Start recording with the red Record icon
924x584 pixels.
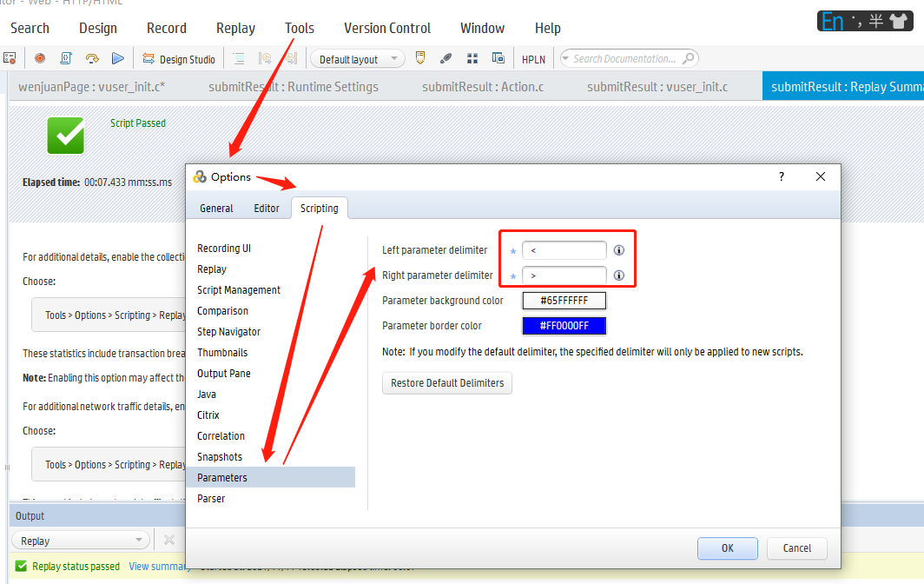pyautogui.click(x=39, y=57)
